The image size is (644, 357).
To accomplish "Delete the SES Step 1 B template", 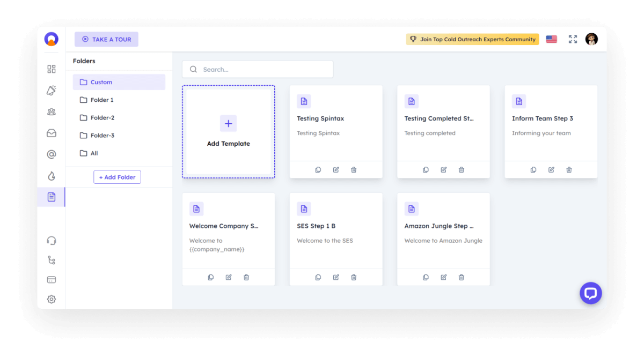I will coord(354,277).
